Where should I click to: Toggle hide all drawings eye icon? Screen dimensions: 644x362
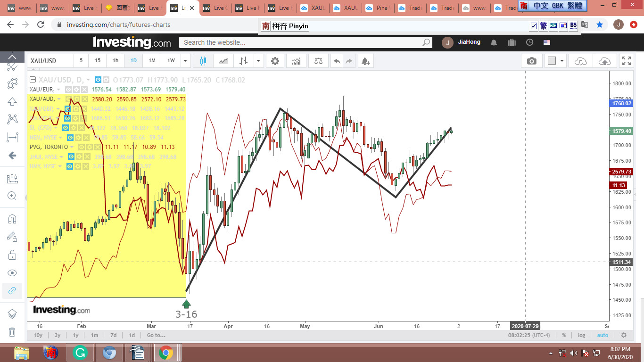coord(12,273)
